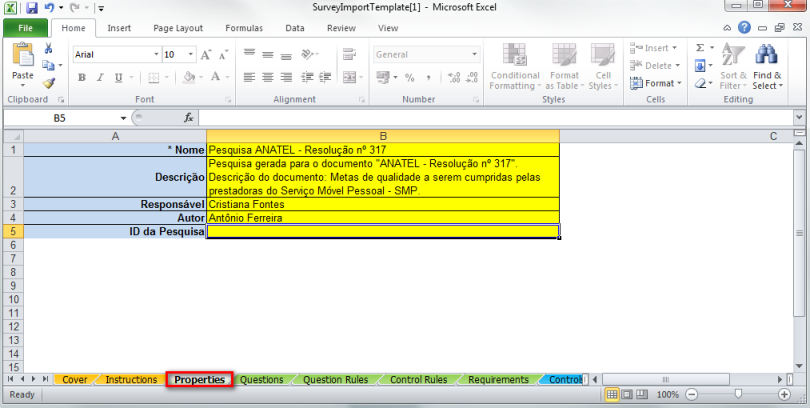Align cell text left
The image size is (810, 408).
[250, 77]
